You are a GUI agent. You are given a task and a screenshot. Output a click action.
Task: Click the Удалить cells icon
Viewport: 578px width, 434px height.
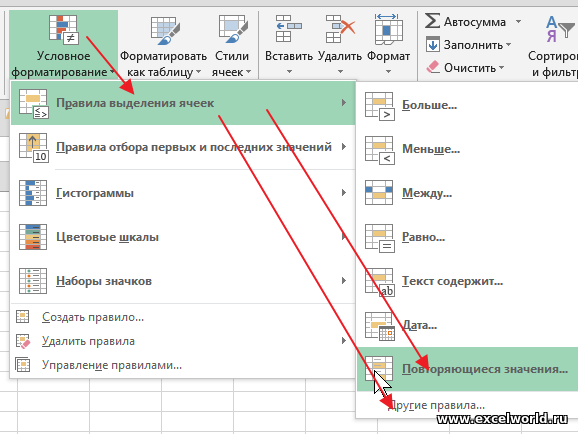[340, 29]
